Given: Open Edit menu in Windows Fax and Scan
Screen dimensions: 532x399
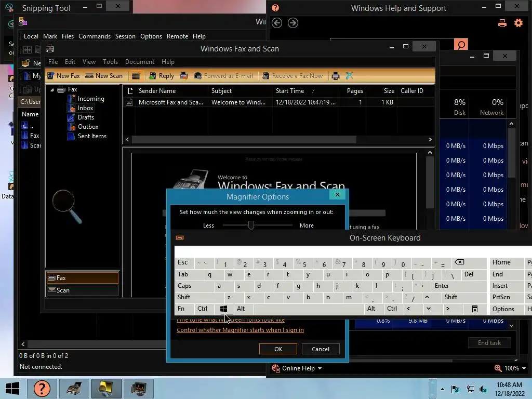Looking at the screenshot, I should coord(70,62).
